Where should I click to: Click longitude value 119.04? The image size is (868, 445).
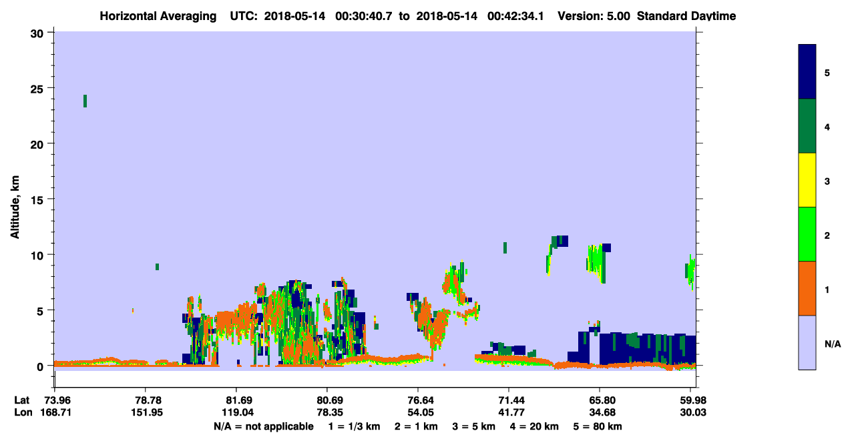point(236,412)
